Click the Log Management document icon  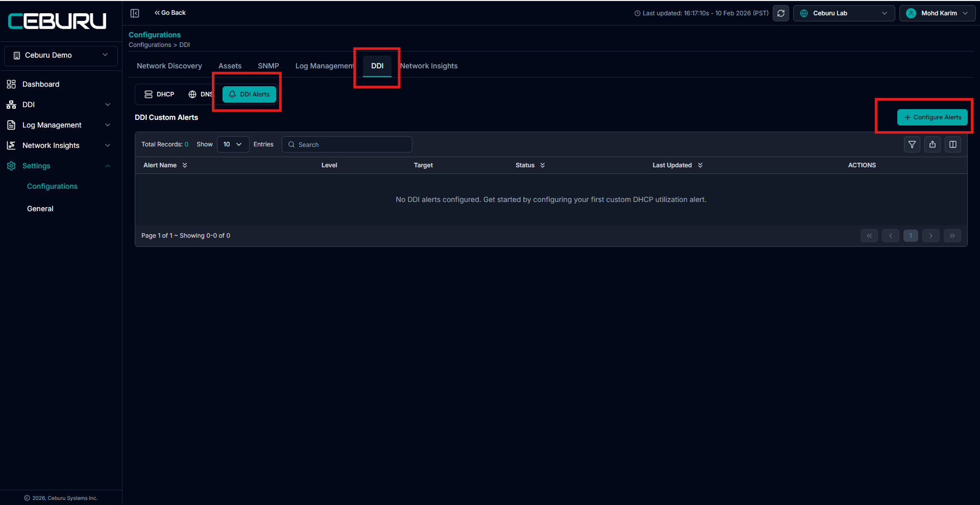pos(11,125)
